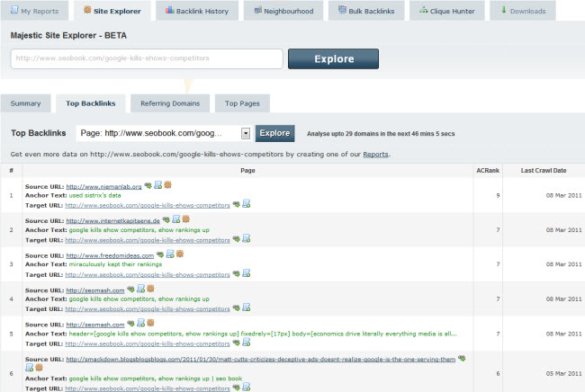This screenshot has height=392, width=585.
Task: Open the Bulk Backlinks tab
Action: [x=366, y=11]
